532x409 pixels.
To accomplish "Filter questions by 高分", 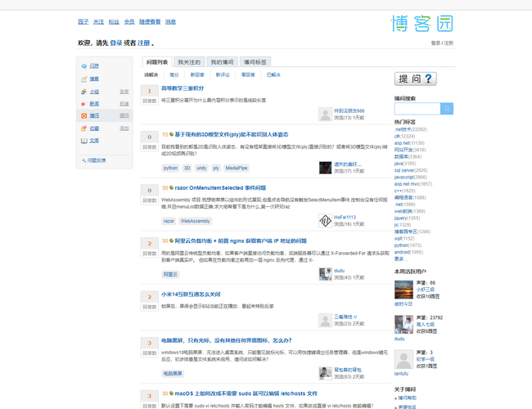I will (174, 74).
